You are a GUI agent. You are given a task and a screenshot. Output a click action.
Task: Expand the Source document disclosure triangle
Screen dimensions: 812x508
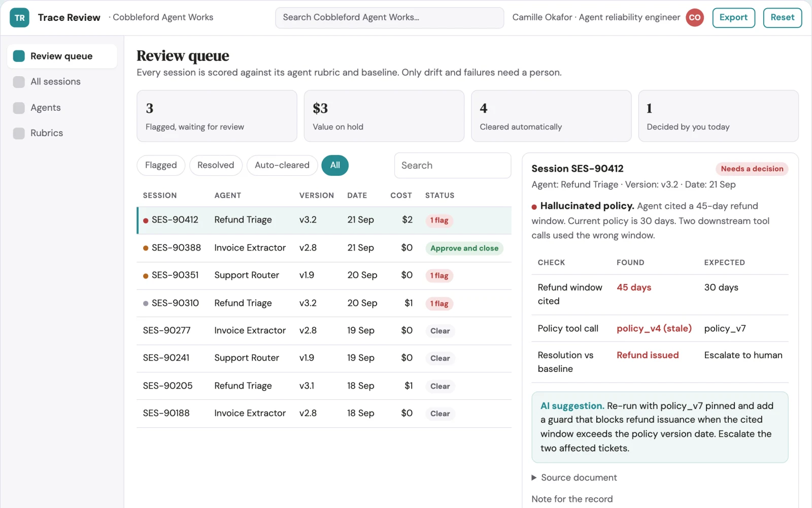pos(534,478)
